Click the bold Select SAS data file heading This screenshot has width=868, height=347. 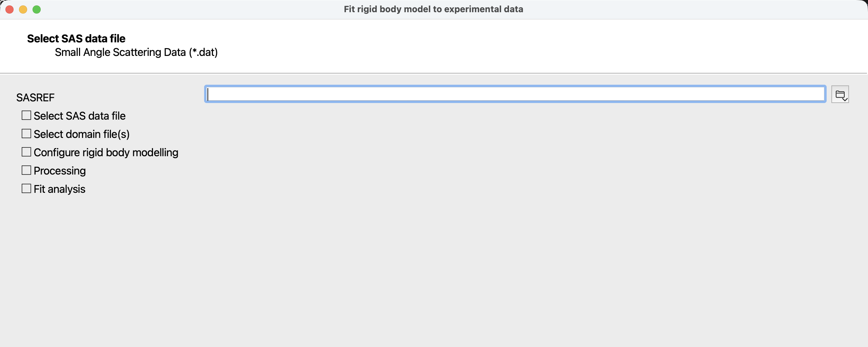[76, 39]
